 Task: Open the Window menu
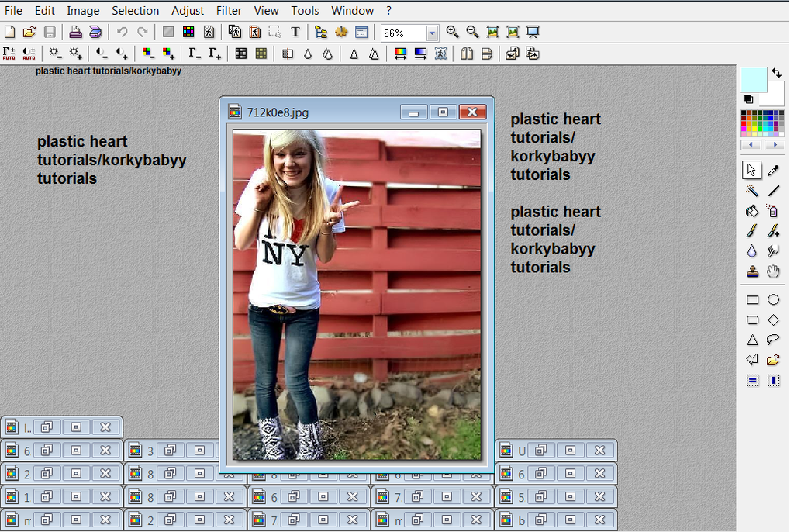click(353, 11)
